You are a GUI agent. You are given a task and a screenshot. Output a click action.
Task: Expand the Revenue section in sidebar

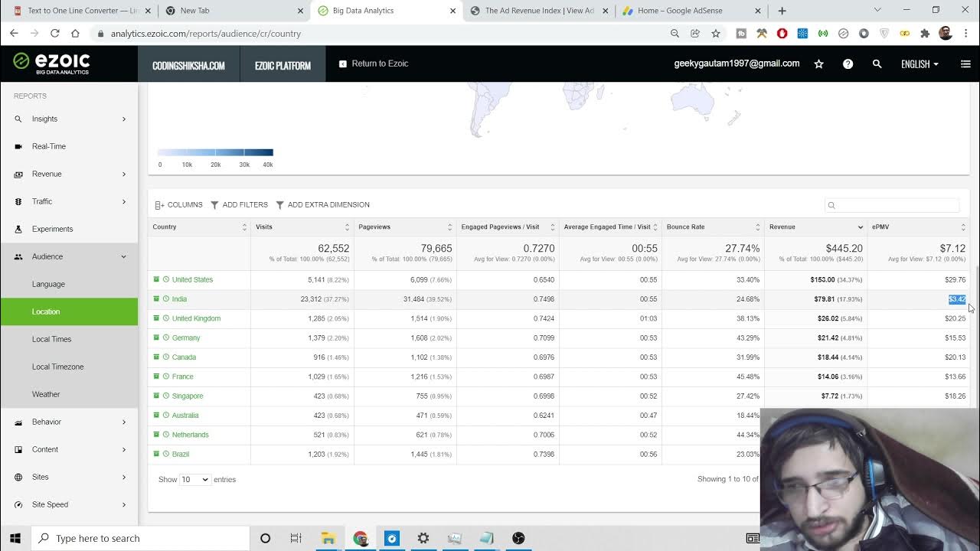(x=69, y=174)
